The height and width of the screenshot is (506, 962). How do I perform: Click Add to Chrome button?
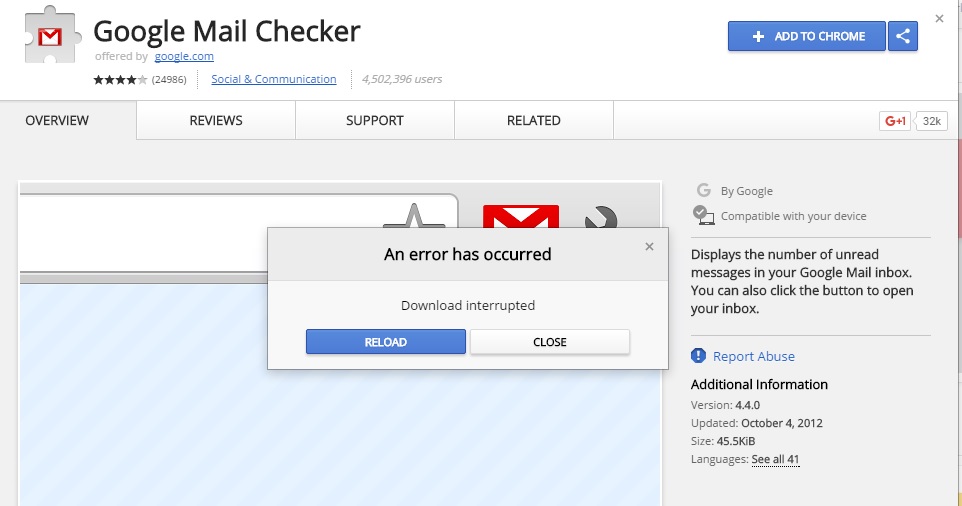[807, 37]
